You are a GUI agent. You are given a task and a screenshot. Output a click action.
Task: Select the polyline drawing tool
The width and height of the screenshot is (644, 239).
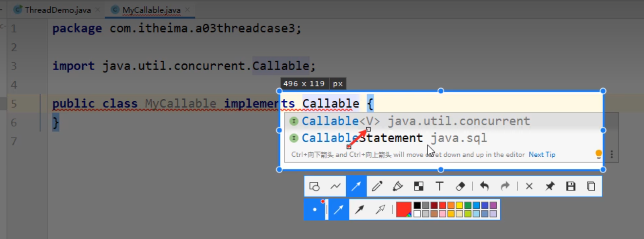point(335,186)
